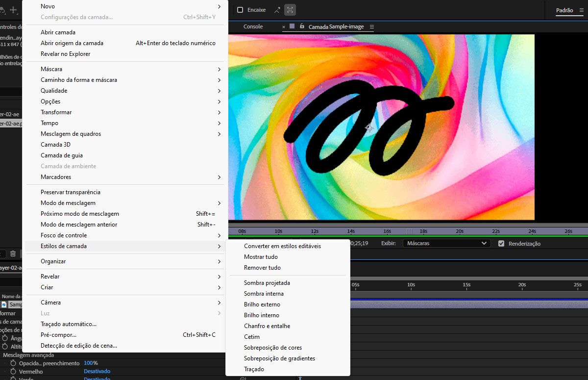Click the snap collapse arrows icon beside Encaixe
Image resolution: width=588 pixels, height=380 pixels.
point(277,10)
